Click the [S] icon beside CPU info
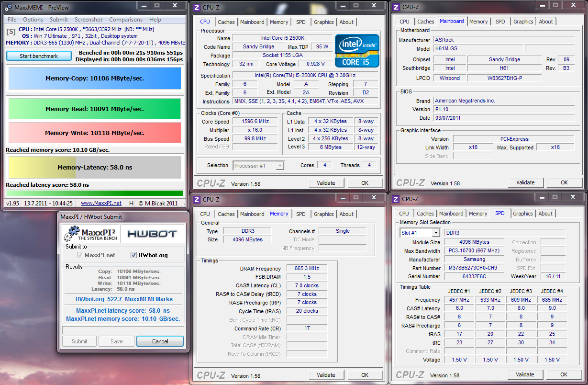The width and height of the screenshot is (588, 385). coord(10,32)
